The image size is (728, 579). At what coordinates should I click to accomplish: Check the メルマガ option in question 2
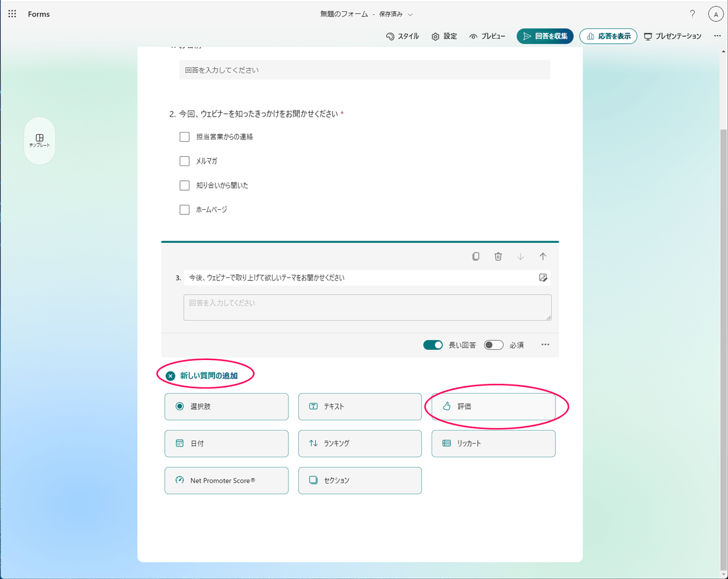click(x=184, y=161)
